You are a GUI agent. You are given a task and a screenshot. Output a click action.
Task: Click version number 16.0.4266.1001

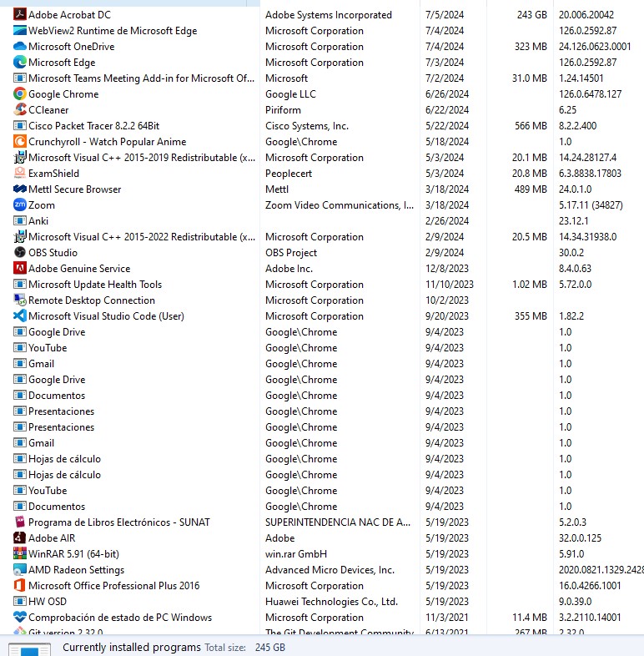point(590,586)
